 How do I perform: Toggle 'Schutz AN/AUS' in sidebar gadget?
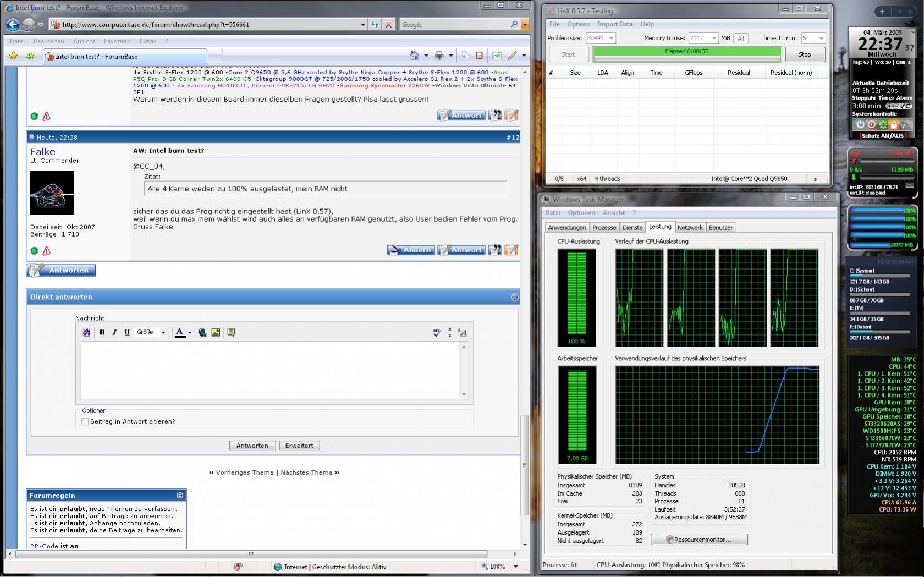pyautogui.click(x=882, y=135)
